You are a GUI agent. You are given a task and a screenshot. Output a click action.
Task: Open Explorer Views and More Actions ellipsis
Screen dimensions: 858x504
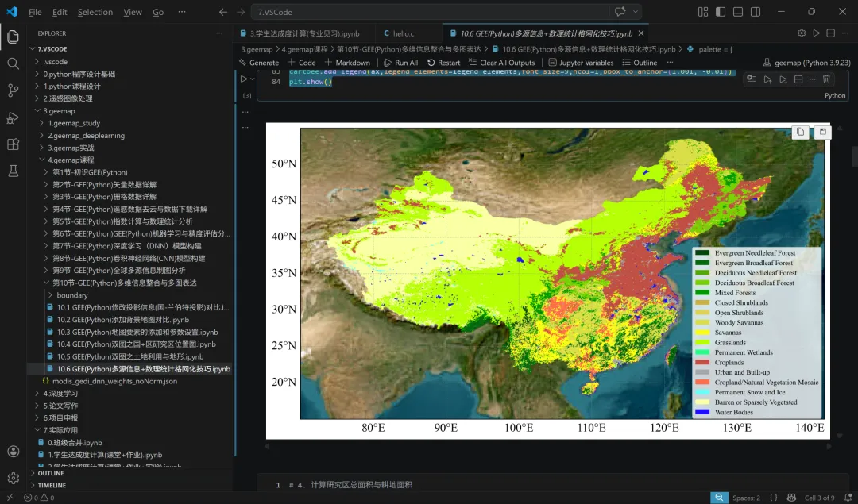pyautogui.click(x=219, y=33)
